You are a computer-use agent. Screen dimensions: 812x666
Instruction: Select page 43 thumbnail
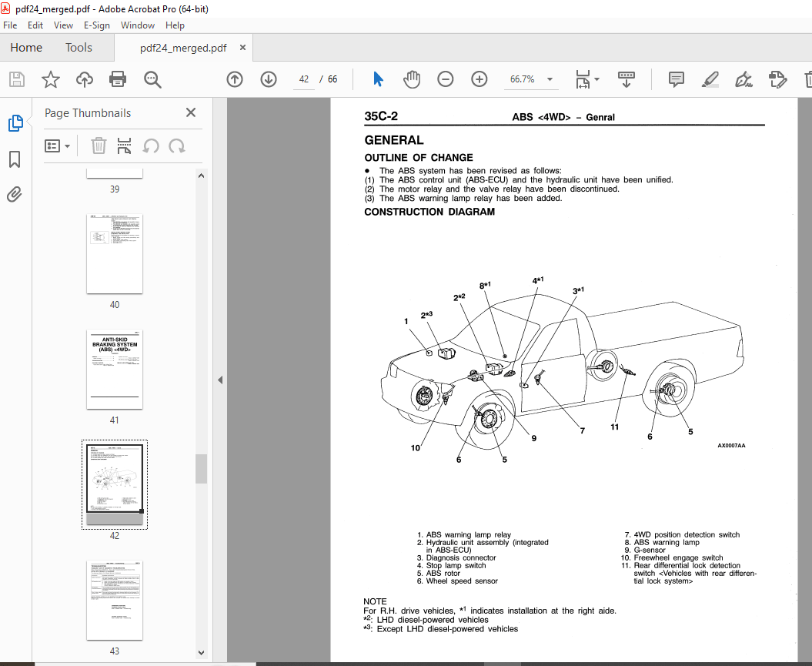tap(114, 601)
